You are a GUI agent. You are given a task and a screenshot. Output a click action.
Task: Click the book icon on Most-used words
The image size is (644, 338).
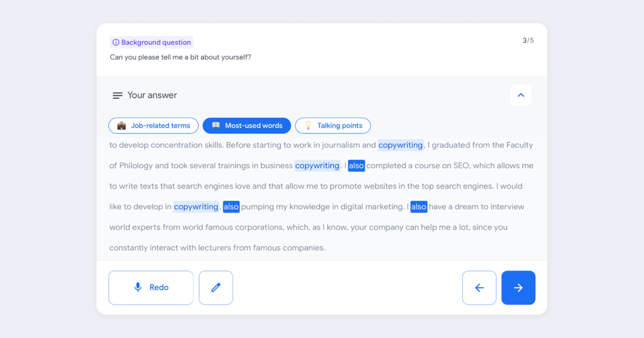coord(216,125)
